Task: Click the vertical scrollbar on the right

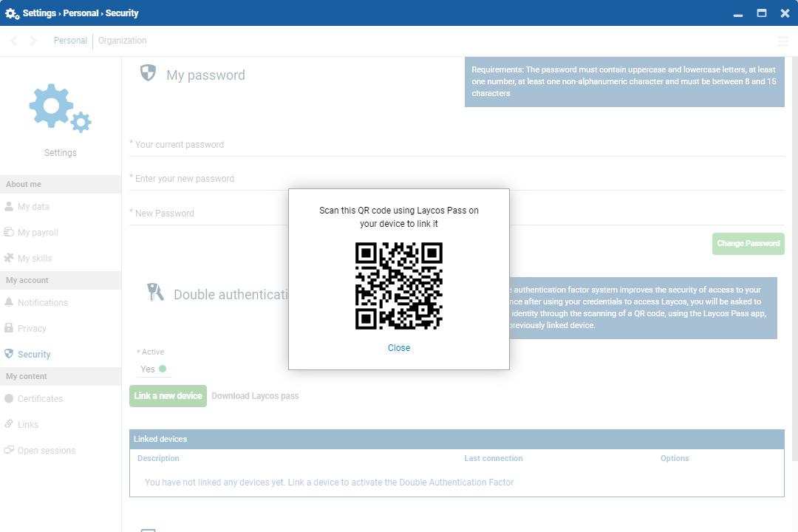Action: pos(794,259)
